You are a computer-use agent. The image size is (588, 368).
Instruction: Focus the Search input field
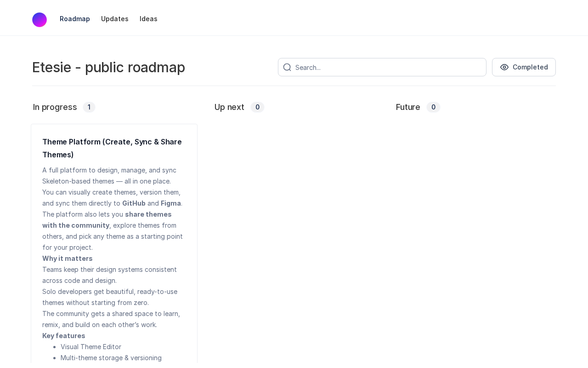pos(388,67)
